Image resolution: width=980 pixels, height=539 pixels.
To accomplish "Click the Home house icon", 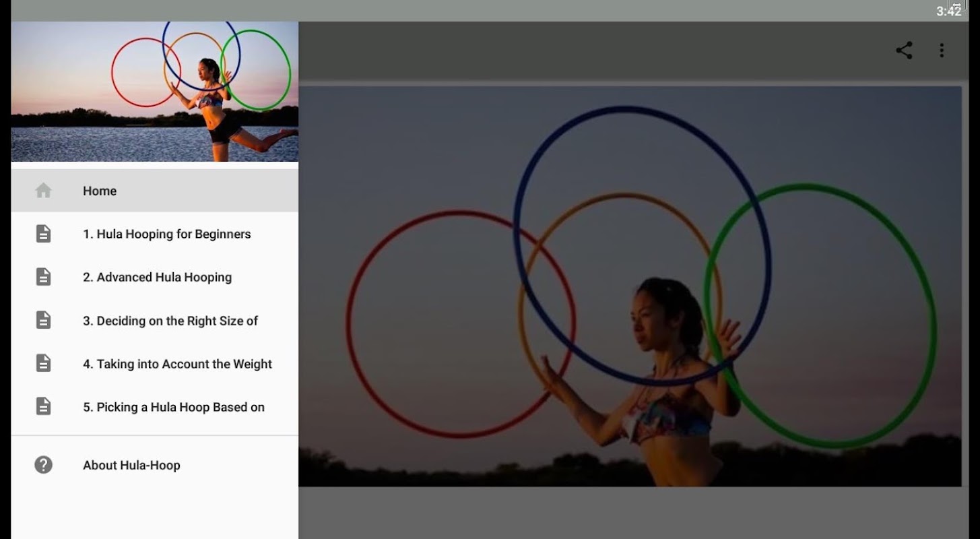I will (43, 191).
